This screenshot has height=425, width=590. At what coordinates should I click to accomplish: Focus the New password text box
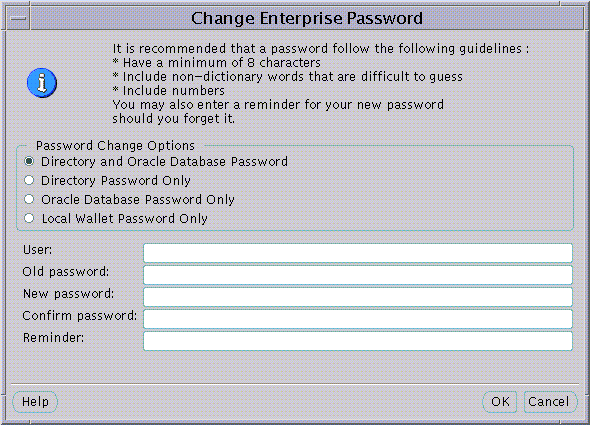click(x=358, y=297)
